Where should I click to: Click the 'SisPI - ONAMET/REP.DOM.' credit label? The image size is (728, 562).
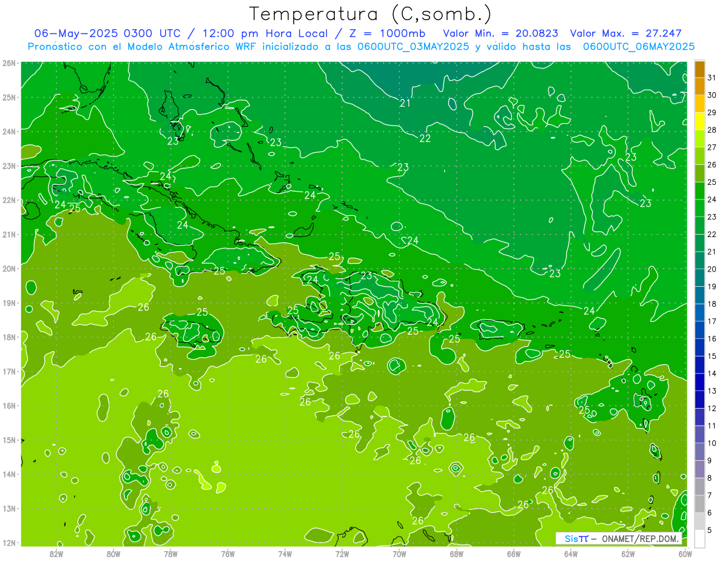click(619, 538)
